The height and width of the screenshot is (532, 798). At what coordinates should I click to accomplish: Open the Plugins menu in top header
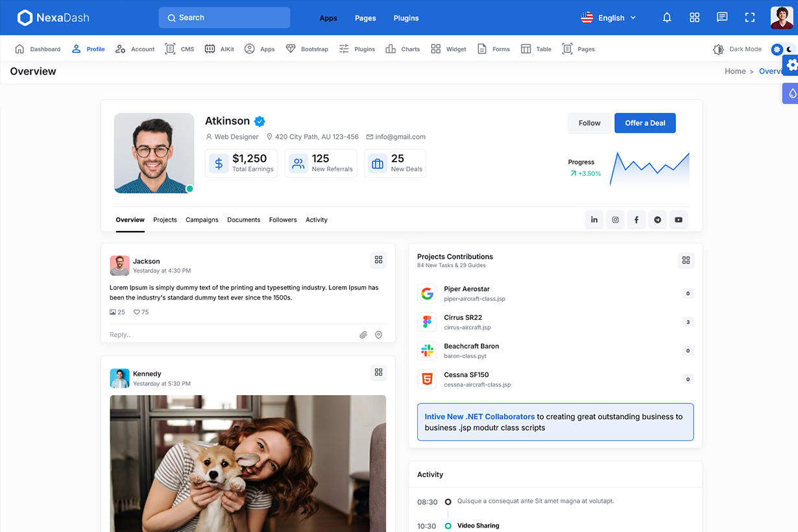coord(405,18)
